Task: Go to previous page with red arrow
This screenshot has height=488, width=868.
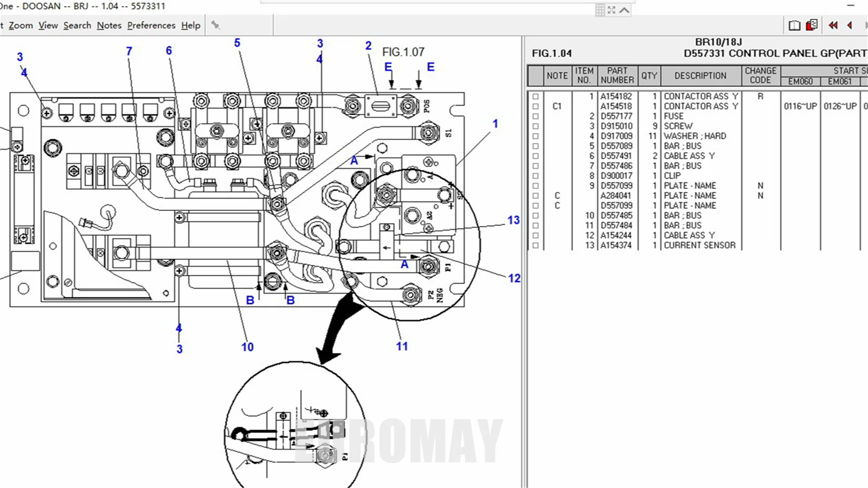Action: tap(850, 25)
